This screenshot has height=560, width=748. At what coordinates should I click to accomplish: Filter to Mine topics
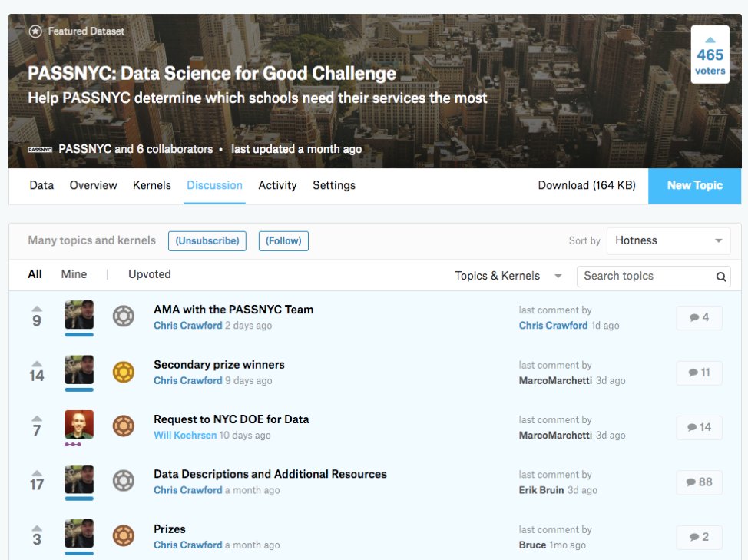click(74, 274)
